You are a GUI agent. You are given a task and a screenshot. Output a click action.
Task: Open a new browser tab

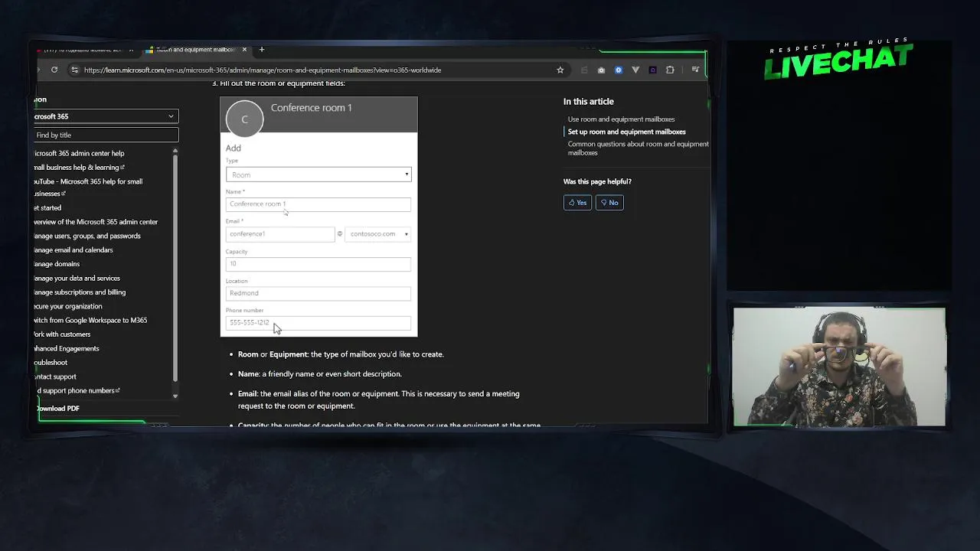point(261,50)
